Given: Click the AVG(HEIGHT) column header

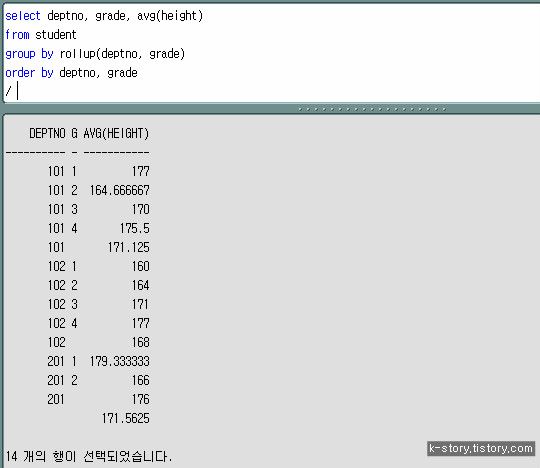Looking at the screenshot, I should click(x=116, y=133).
